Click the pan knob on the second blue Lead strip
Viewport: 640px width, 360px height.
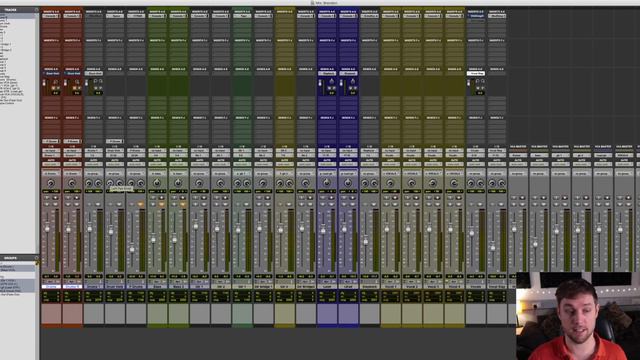(x=348, y=183)
